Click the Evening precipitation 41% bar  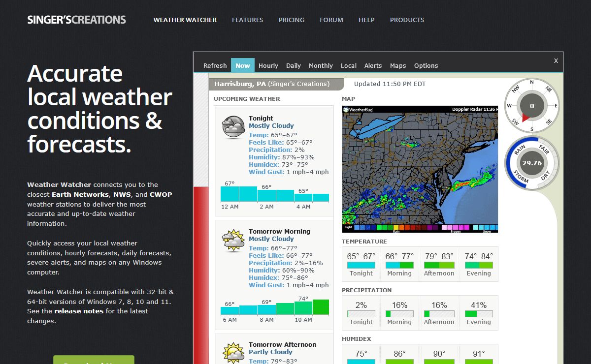[479, 313]
